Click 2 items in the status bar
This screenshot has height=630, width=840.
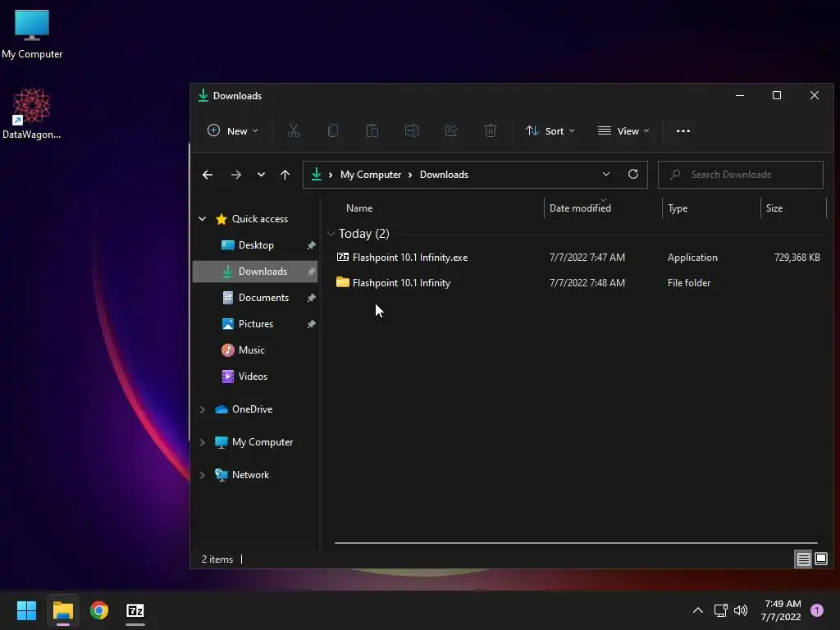tap(217, 559)
